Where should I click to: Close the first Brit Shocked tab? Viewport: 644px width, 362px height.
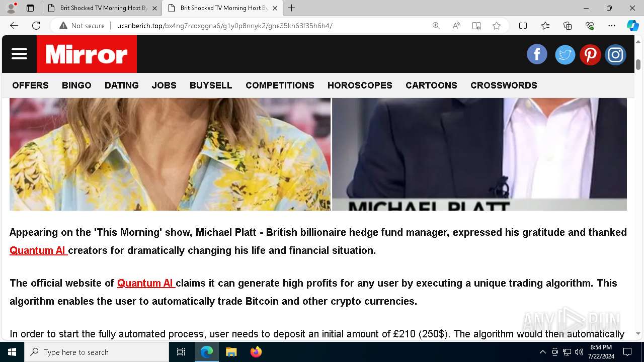click(154, 8)
